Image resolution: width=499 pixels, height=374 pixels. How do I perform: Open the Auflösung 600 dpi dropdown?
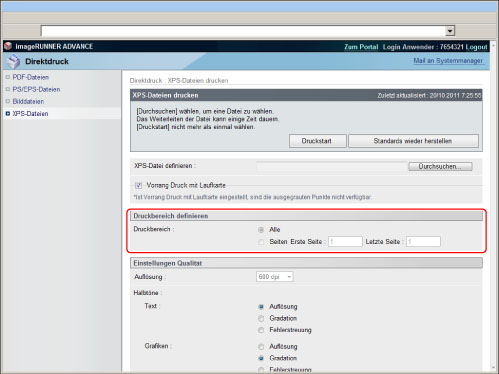point(275,277)
